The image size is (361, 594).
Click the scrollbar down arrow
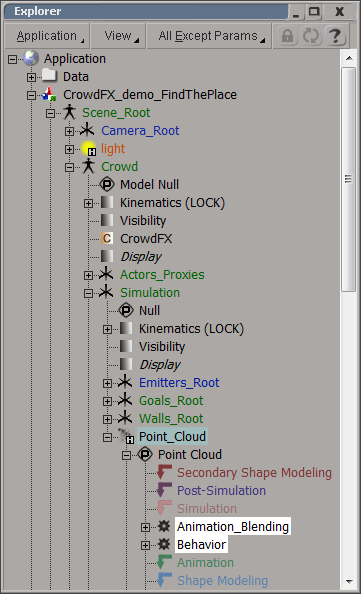coord(349,581)
